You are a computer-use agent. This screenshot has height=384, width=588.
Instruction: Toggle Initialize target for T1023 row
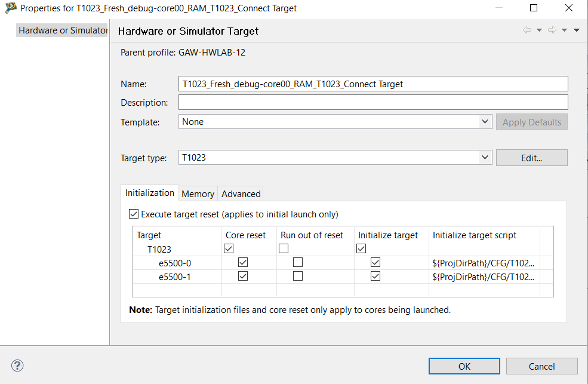coord(362,248)
